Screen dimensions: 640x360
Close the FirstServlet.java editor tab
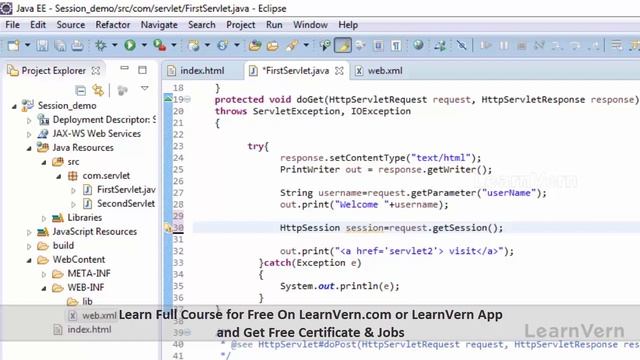(x=339, y=71)
